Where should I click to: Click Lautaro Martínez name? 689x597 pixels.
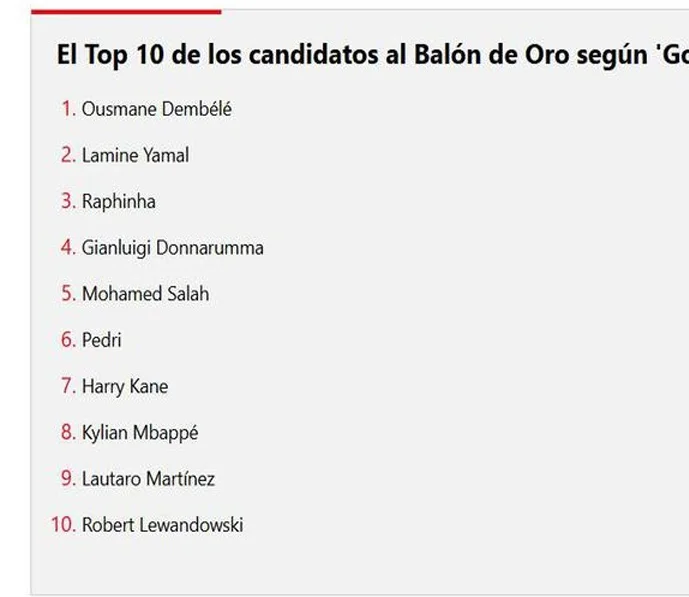[x=149, y=479]
